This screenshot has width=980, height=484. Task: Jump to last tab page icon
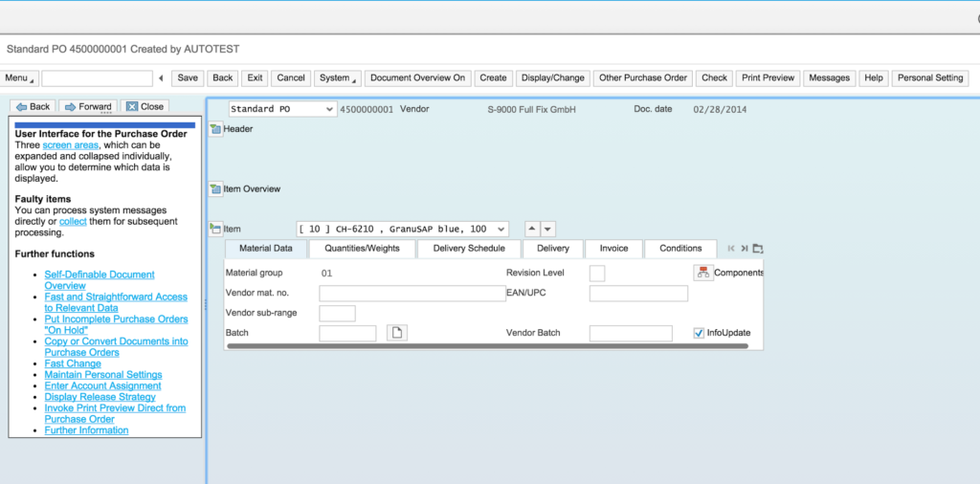[x=745, y=249]
